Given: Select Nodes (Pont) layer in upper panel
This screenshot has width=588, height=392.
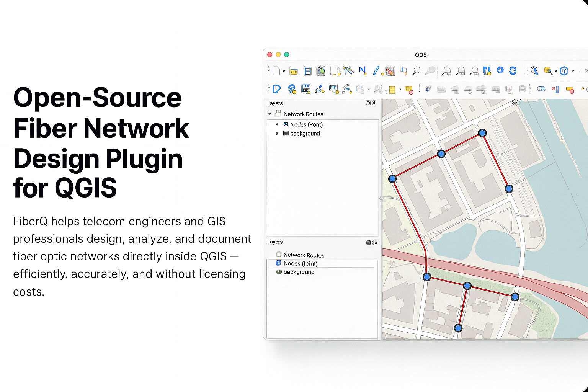Looking at the screenshot, I should point(306,124).
